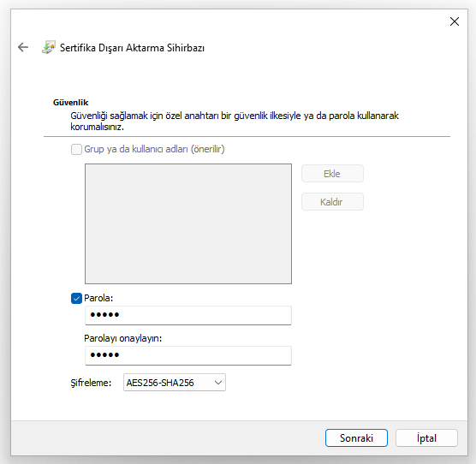Click the Parolayı onaylayın: label
Screen dimensions: 476x464
[123, 338]
